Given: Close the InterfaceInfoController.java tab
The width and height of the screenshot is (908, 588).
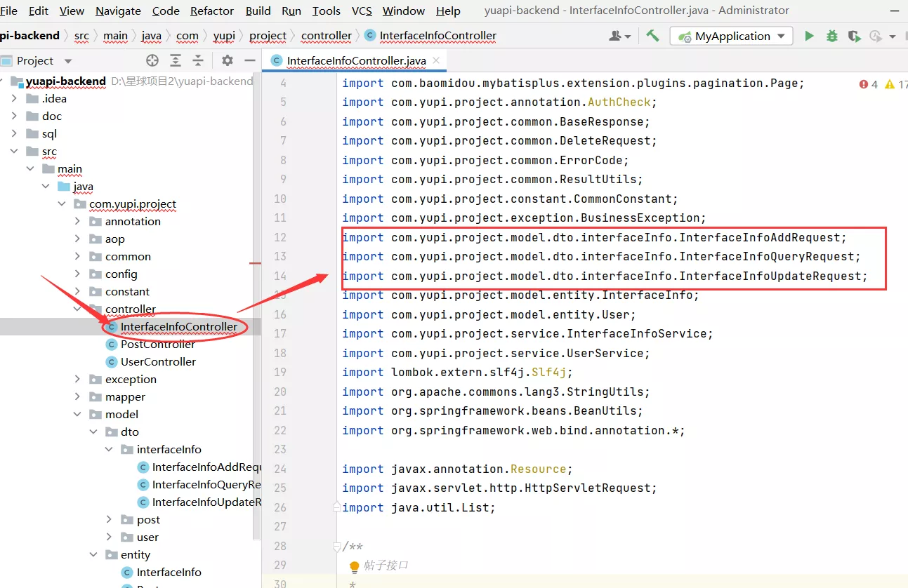Looking at the screenshot, I should (x=437, y=61).
